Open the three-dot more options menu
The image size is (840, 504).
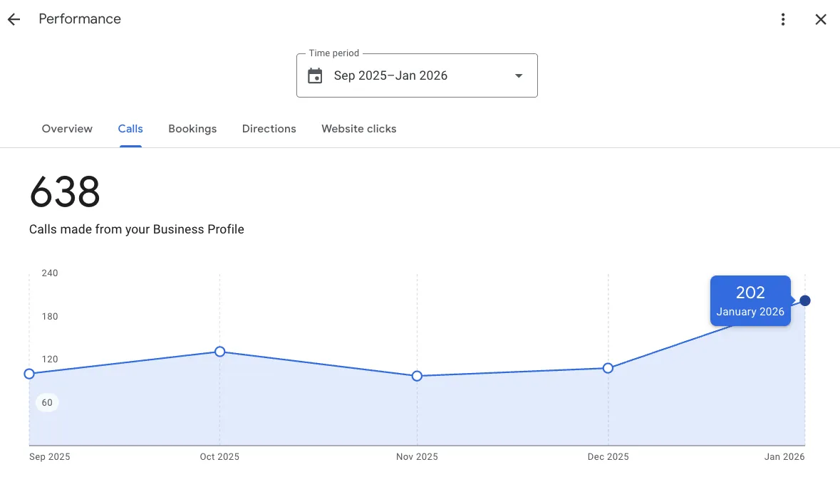783,19
